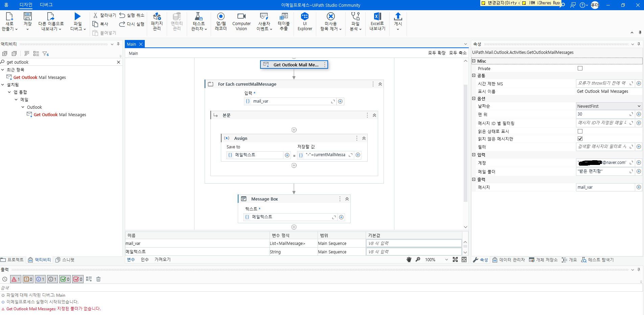Click Undo in the ribbon
Viewport: 644px width, 315px height.
[x=132, y=15]
